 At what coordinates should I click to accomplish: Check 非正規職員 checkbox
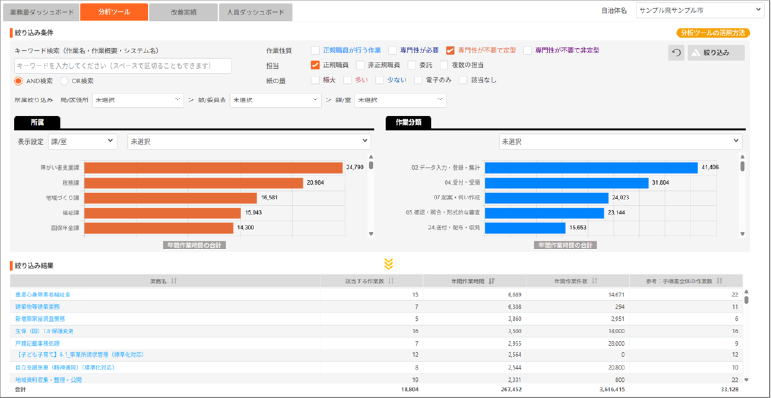coord(360,64)
